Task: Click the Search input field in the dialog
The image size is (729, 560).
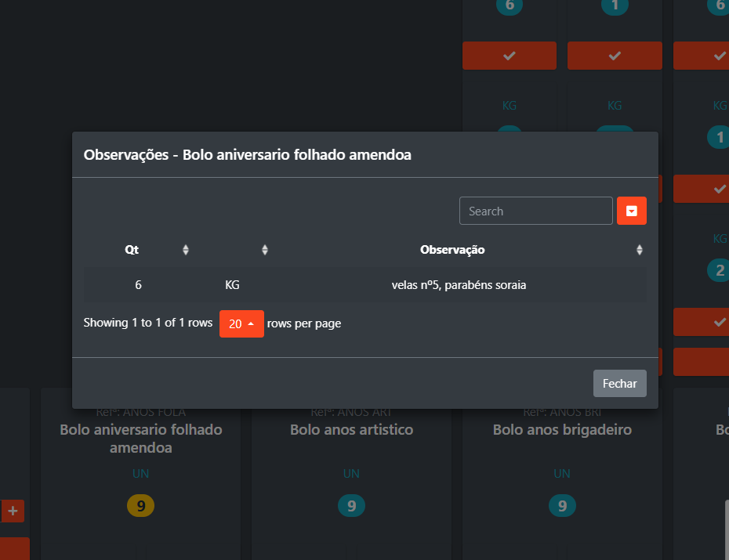Action: pos(535,211)
